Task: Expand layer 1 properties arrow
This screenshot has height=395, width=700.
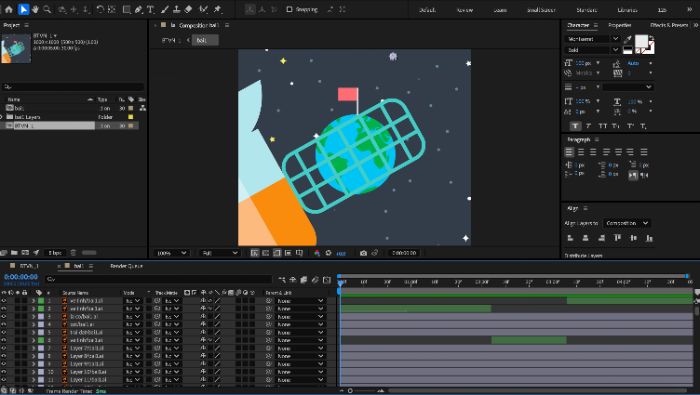Action: [x=33, y=301]
